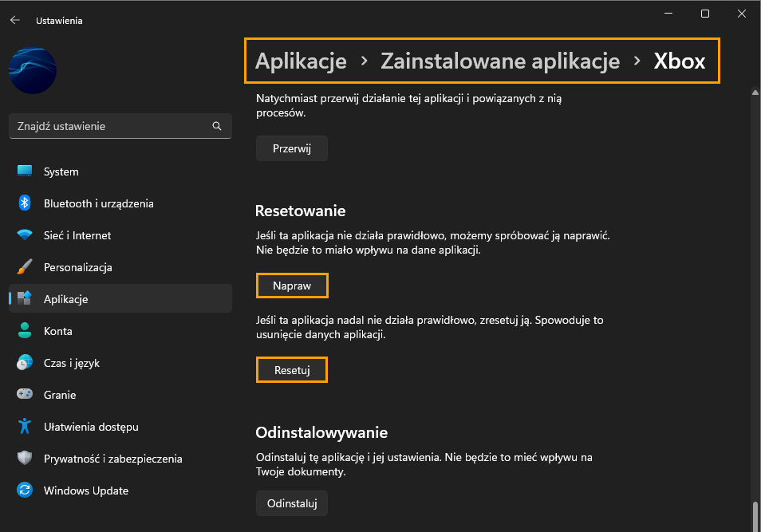The width and height of the screenshot is (761, 532).
Task: Select the Ułatwienia dostępu accessibility icon
Action: click(x=25, y=426)
